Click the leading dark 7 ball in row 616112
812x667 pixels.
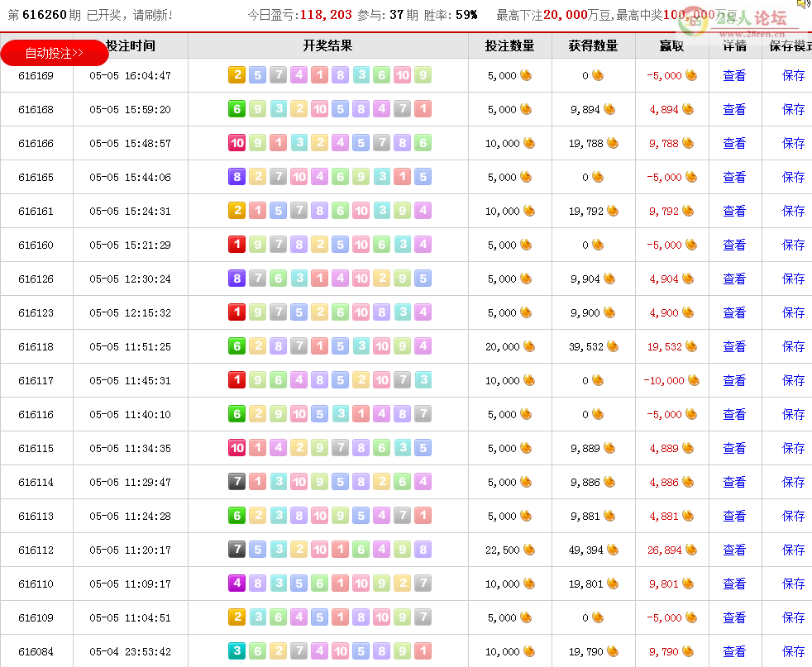[237, 550]
